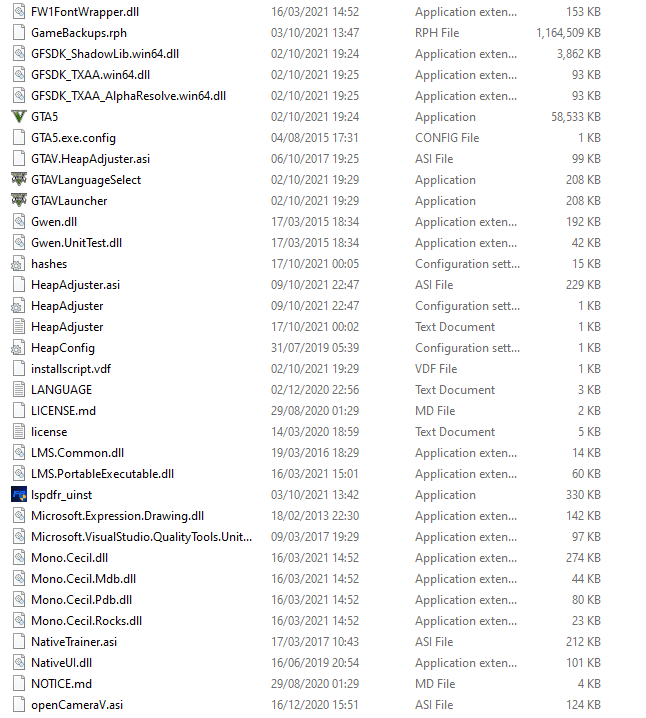Viewport: 646px width, 718px height.
Task: Select the Mono.Cecil.Pdb.dll file name
Action: (x=81, y=600)
